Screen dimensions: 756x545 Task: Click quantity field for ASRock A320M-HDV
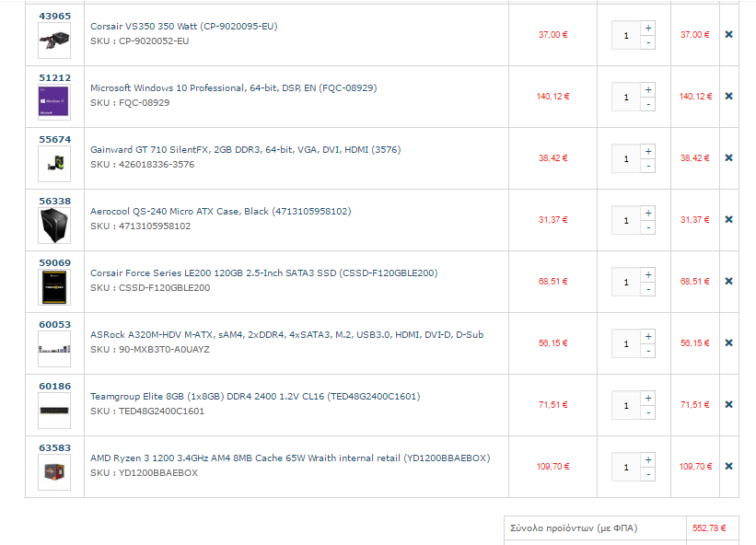pos(626,343)
